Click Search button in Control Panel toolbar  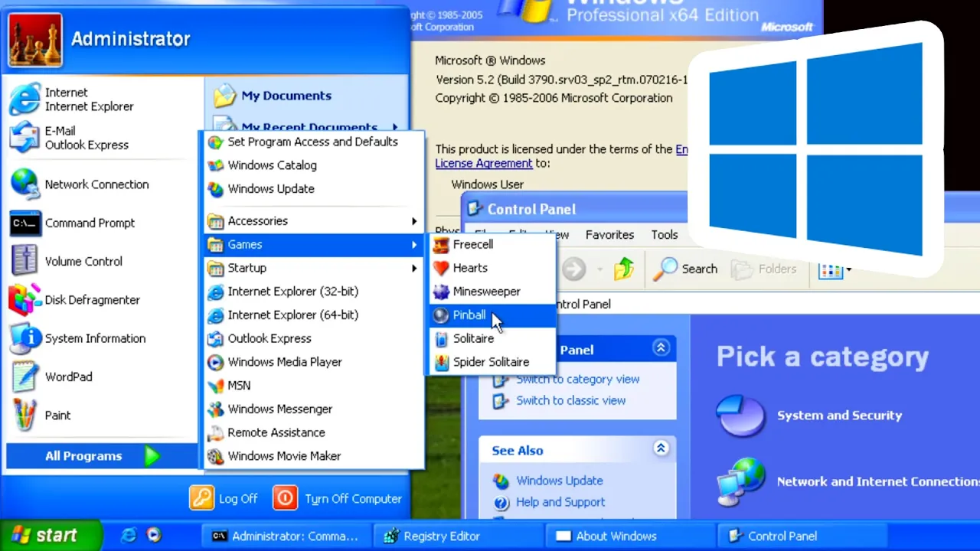[686, 269]
